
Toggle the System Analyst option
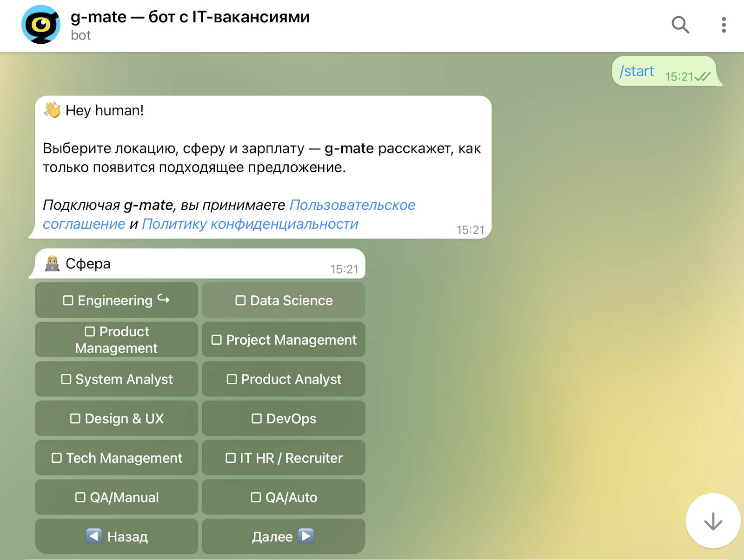(116, 379)
